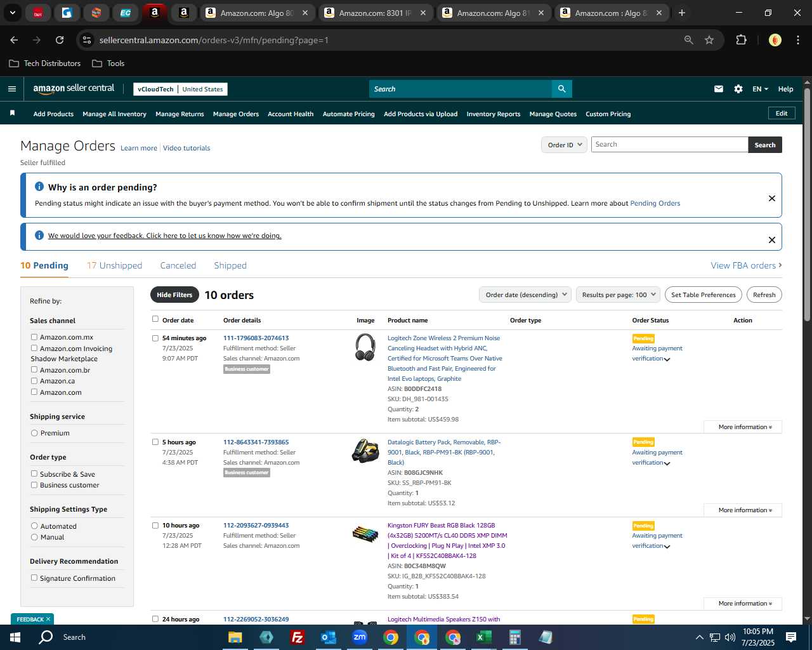The height and width of the screenshot is (650, 812).
Task: Open the browser tab list dropdown arrow
Action: click(13, 13)
